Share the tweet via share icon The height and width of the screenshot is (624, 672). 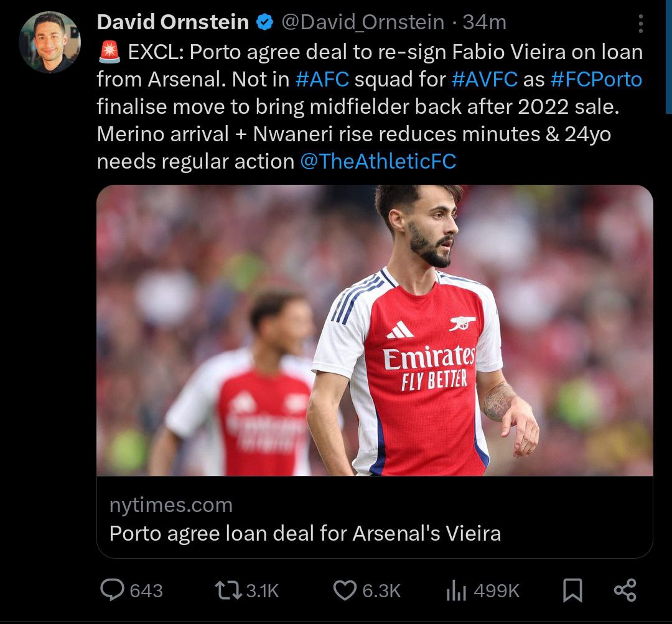625,589
